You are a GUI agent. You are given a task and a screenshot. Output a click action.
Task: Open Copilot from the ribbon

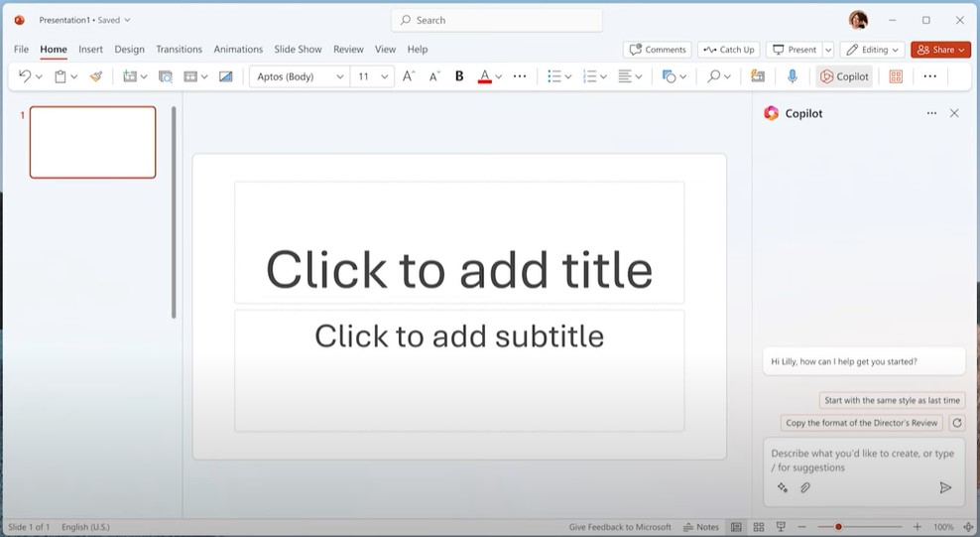[x=844, y=76]
